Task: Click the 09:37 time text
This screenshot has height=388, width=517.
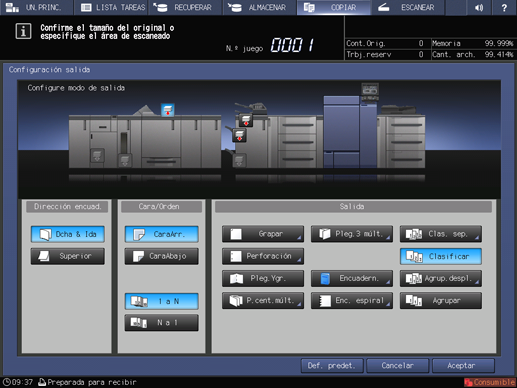Action: coord(23,382)
